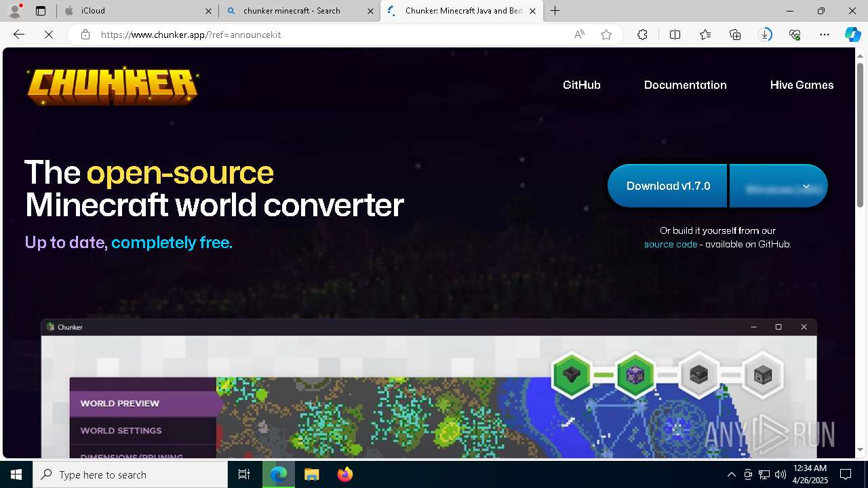Open Microsoft Edge from taskbar

[x=279, y=474]
